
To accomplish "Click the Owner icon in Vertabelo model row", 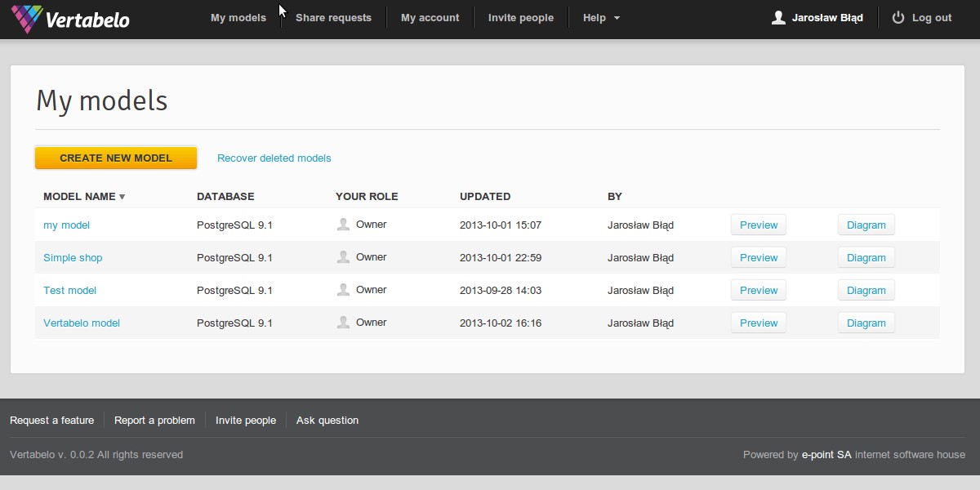I will (343, 323).
